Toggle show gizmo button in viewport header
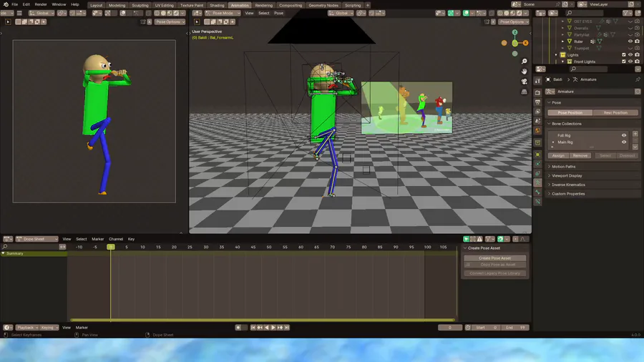 451,13
